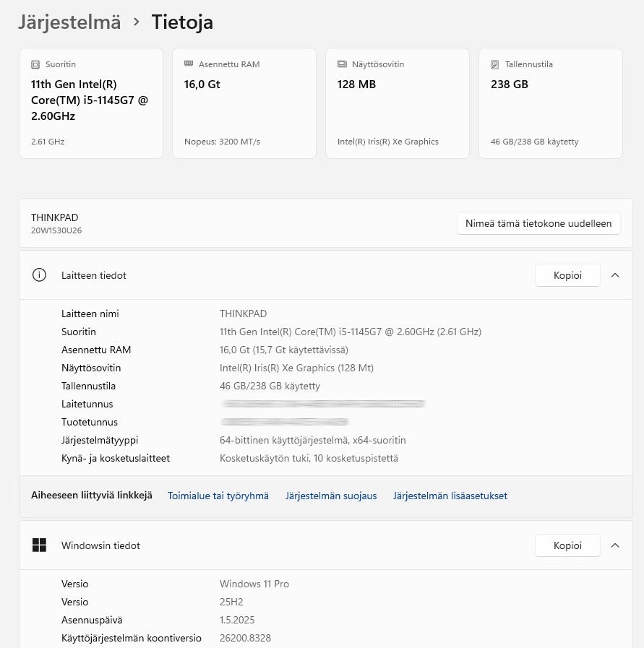Image resolution: width=644 pixels, height=648 pixels.
Task: Open the Näyttösovitin 128 MB card
Action: coord(398,103)
